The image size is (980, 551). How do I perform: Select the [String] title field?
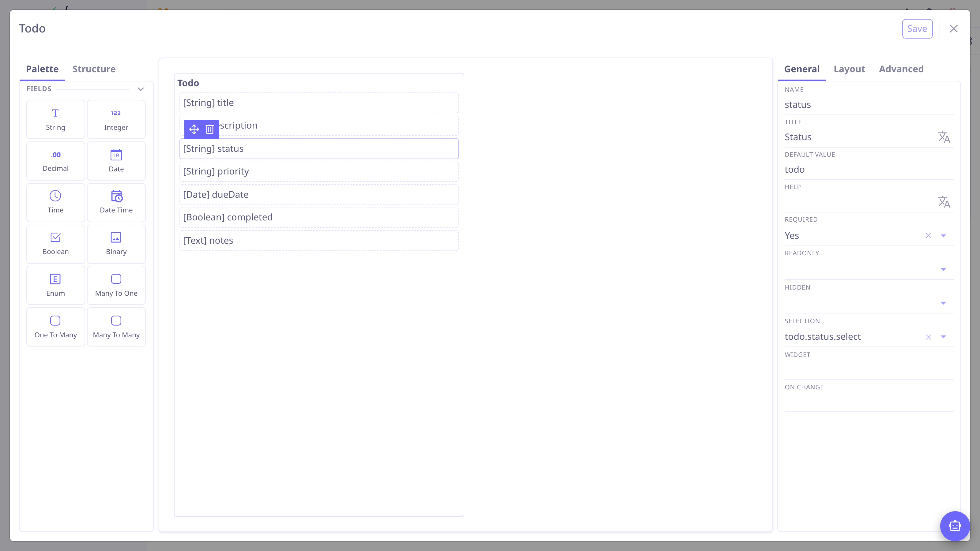point(319,103)
